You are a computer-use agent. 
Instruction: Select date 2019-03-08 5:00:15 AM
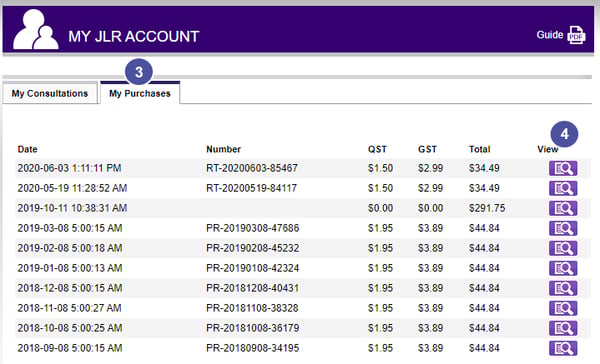coord(70,228)
